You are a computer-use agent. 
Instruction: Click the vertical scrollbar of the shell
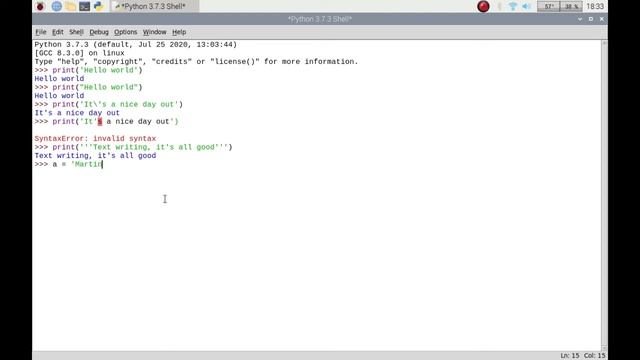(604, 195)
